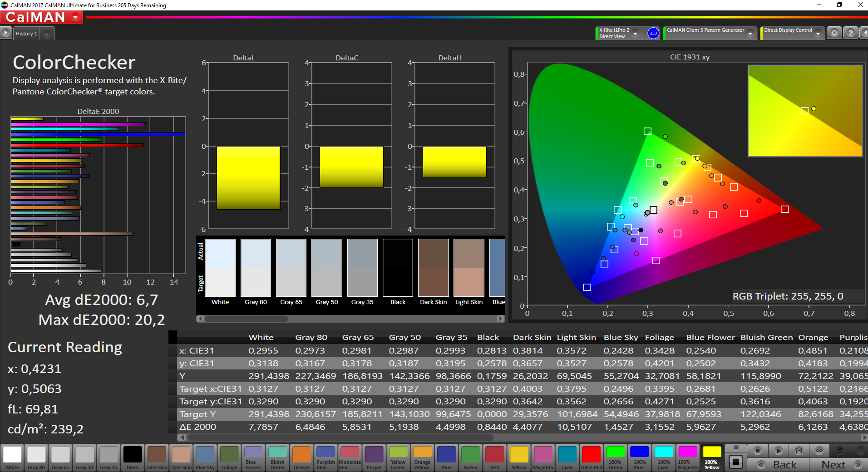Viewport: 868px width, 472px height.
Task: Select the 100% Red patch button
Action: [x=591, y=457]
